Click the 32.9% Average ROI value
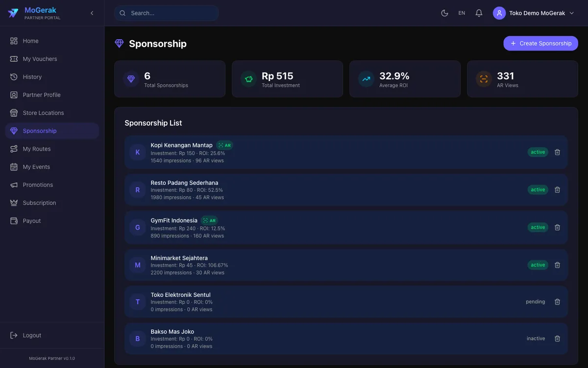The width and height of the screenshot is (588, 368). (x=394, y=76)
